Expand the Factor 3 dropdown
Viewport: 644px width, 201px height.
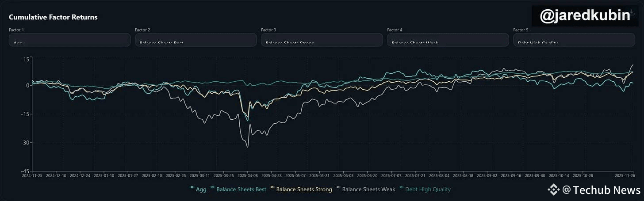322,40
